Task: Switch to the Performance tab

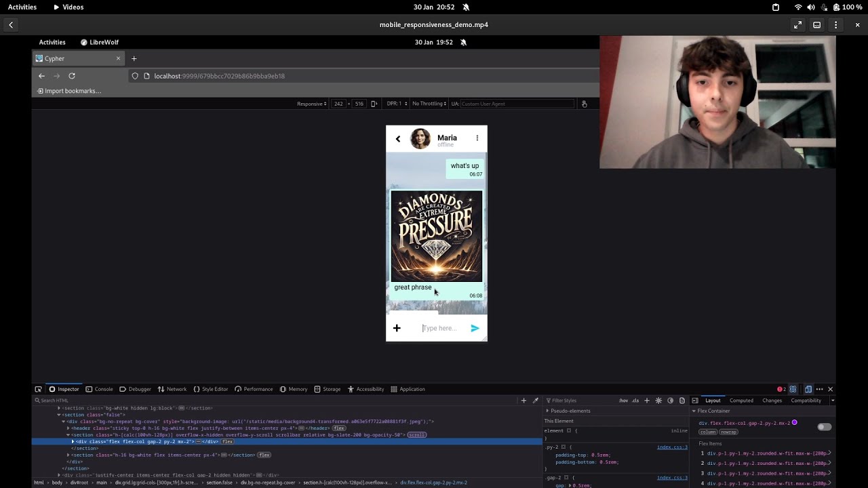Action: click(x=254, y=389)
